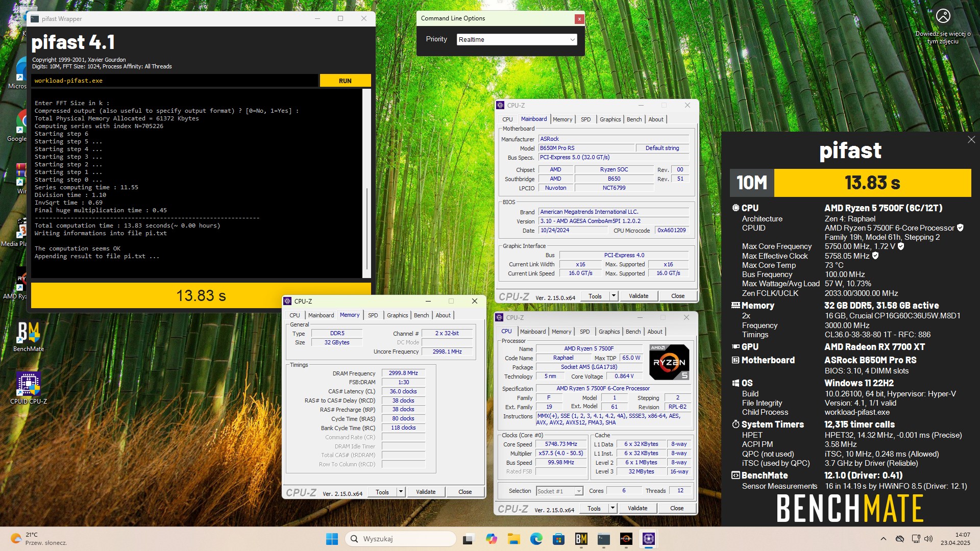Open the Priority dropdown set to Realtime

click(x=517, y=39)
